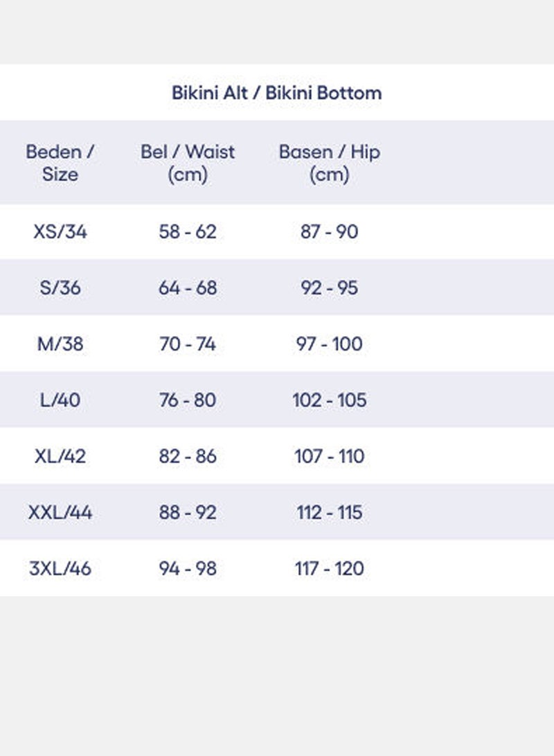The image size is (554, 756).
Task: Select hip value 117 - 120
Action: (330, 569)
